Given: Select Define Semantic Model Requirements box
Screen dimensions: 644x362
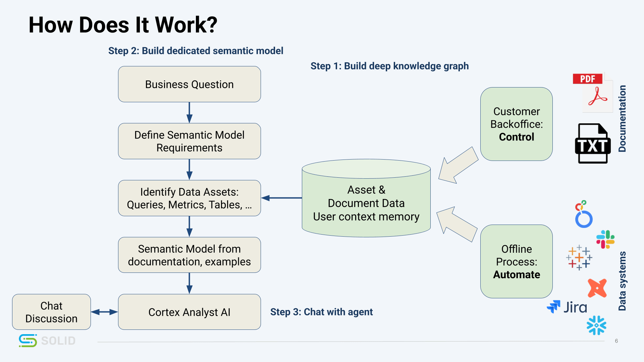Looking at the screenshot, I should (189, 141).
